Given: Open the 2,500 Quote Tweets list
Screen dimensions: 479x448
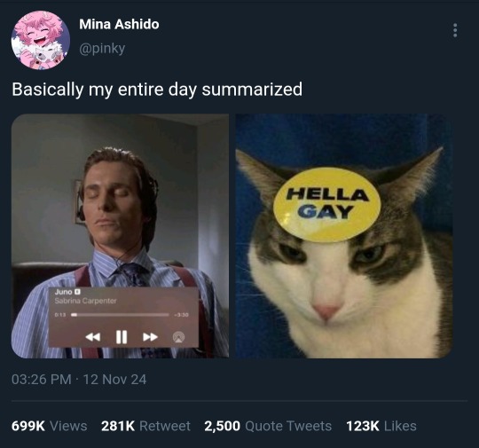Looking at the screenshot, I should click(268, 426).
